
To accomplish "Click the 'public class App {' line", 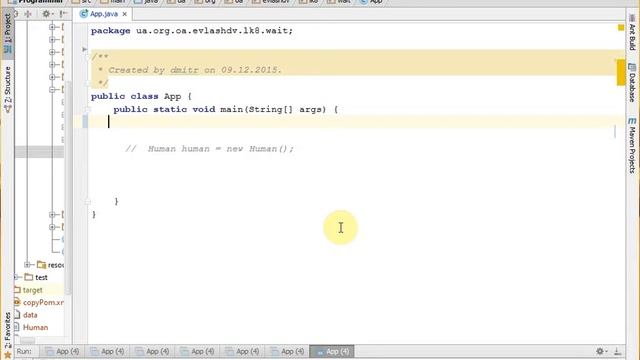I will pos(141,96).
